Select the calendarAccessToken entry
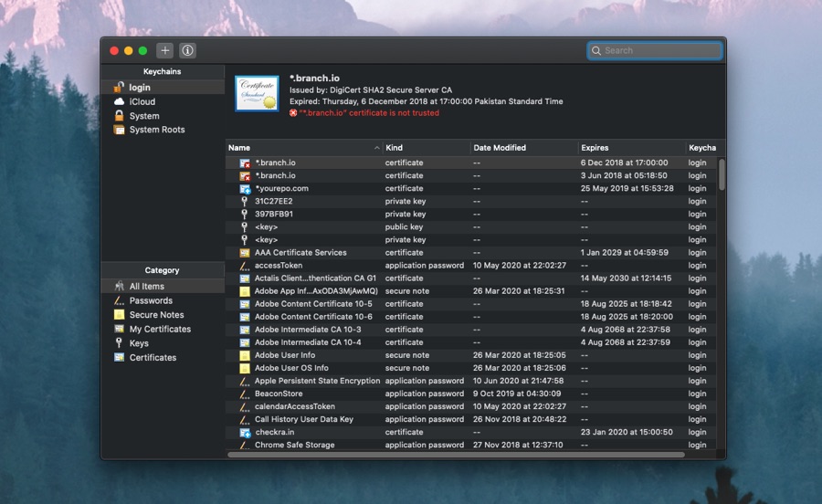Viewport: 822px width, 504px height. [x=470, y=406]
